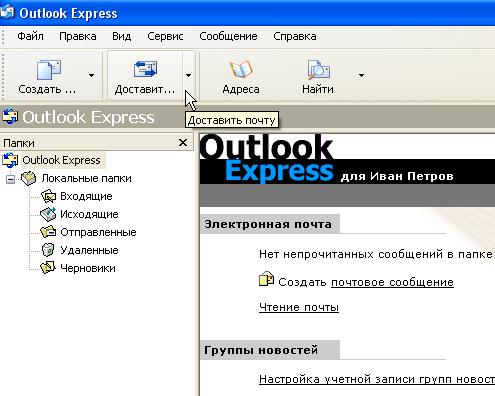Viewport: 495px width, 396px height.
Task: Open the Адреса address book icon
Action: 241,70
